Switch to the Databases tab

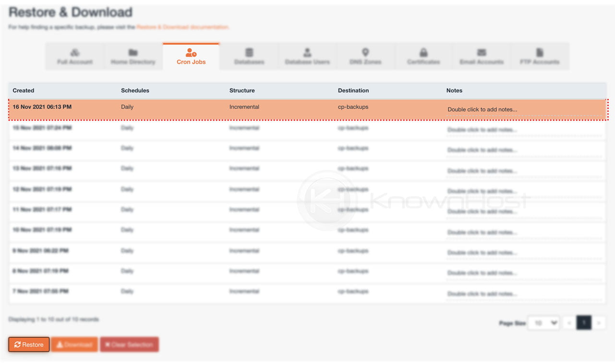tap(249, 56)
